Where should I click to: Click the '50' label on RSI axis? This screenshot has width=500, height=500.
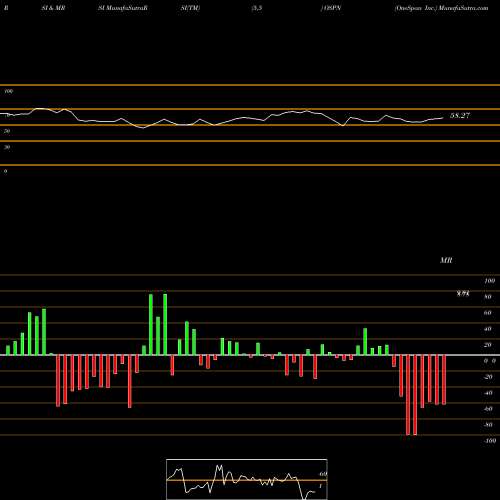[x=7, y=131]
